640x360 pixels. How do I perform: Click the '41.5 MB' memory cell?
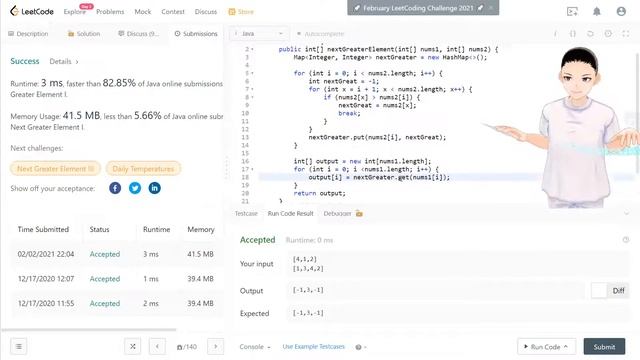coord(200,254)
